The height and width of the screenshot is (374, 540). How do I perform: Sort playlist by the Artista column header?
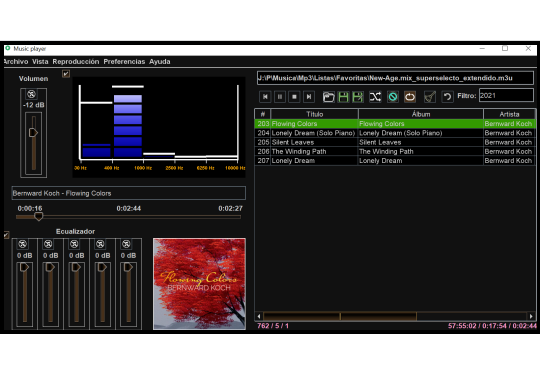[x=509, y=114]
